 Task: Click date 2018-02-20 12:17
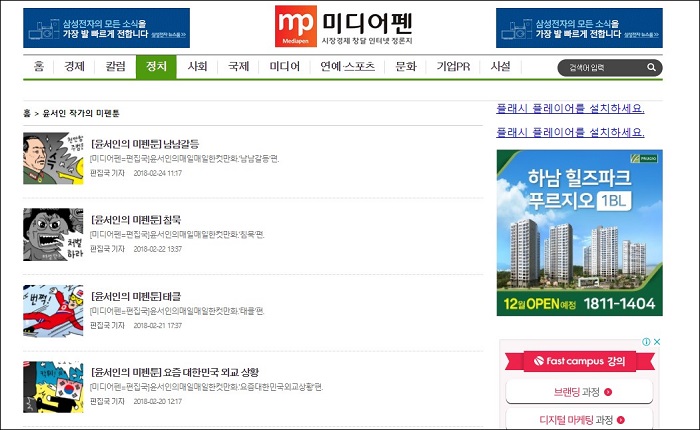point(158,401)
